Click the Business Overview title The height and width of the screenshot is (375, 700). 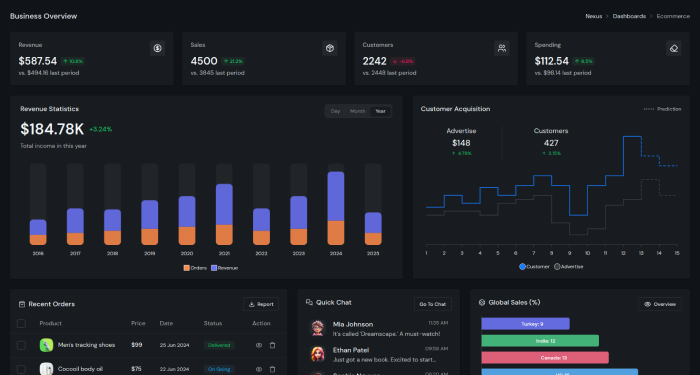click(x=43, y=16)
